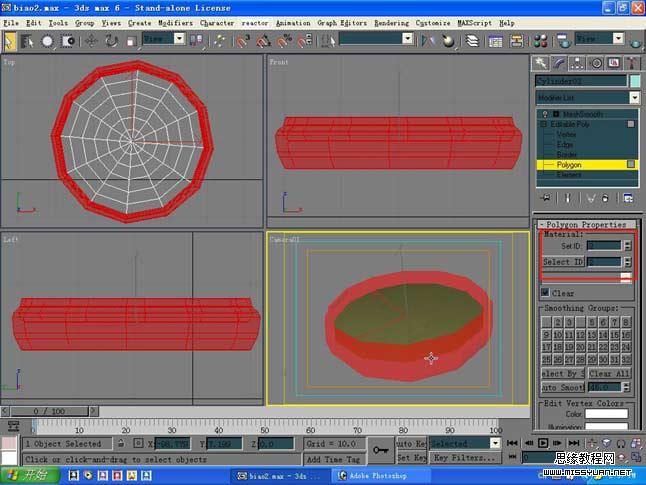The width and height of the screenshot is (646, 485).
Task: Open the Layer Manager icon
Action: (472, 41)
